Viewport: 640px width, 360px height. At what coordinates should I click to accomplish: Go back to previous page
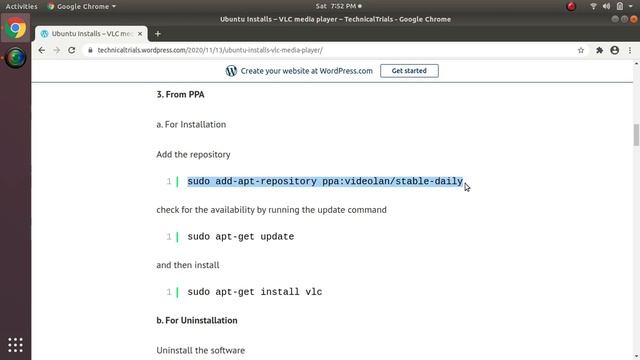42,50
